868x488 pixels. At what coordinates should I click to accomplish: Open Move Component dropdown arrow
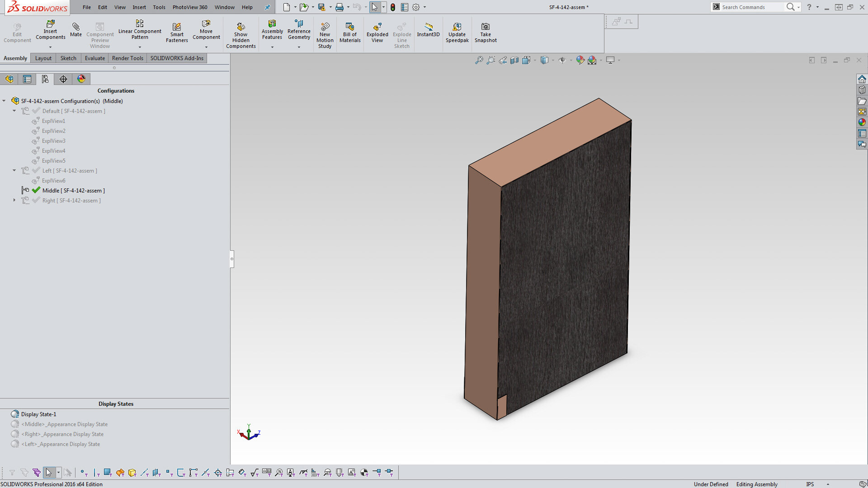click(206, 47)
